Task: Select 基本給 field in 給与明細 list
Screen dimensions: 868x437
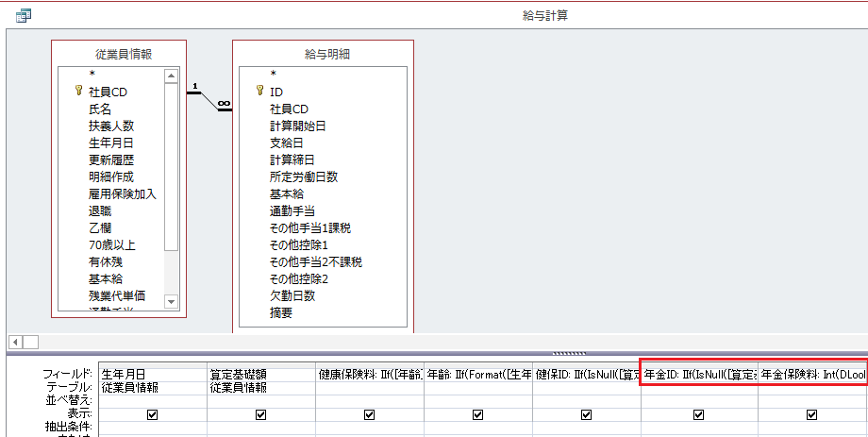Action: point(287,193)
